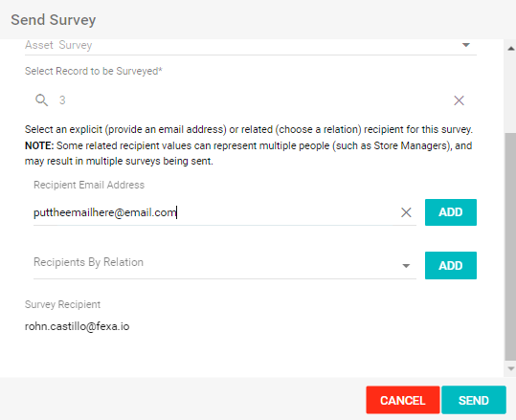Cancel the Send Survey dialog
Viewport: 516px width, 420px height.
(403, 400)
